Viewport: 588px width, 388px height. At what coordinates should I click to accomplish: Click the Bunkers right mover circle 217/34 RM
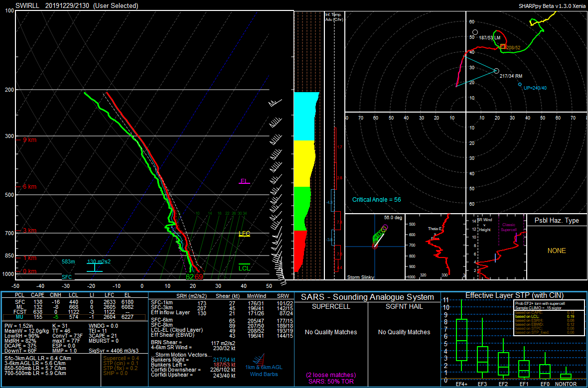(x=496, y=71)
